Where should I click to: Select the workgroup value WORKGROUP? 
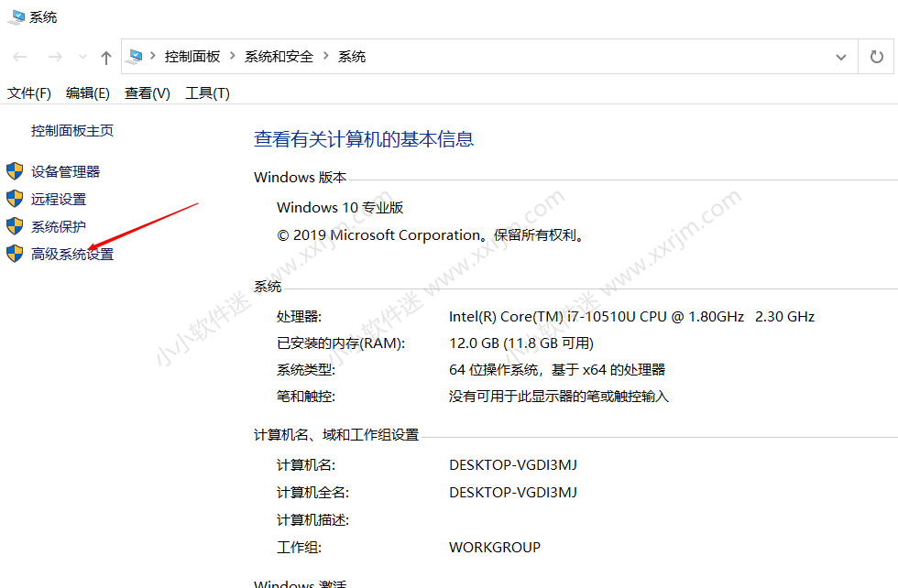(495, 548)
